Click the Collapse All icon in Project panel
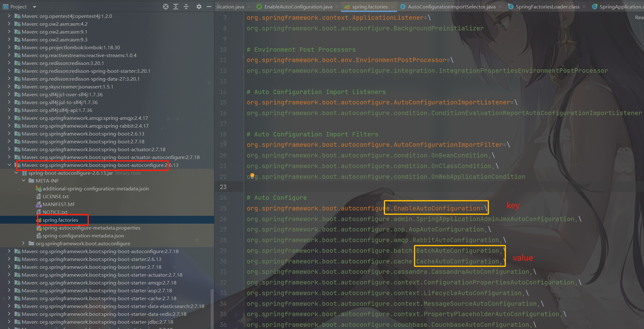Viewport: 644px width, 329px height. coord(186,7)
